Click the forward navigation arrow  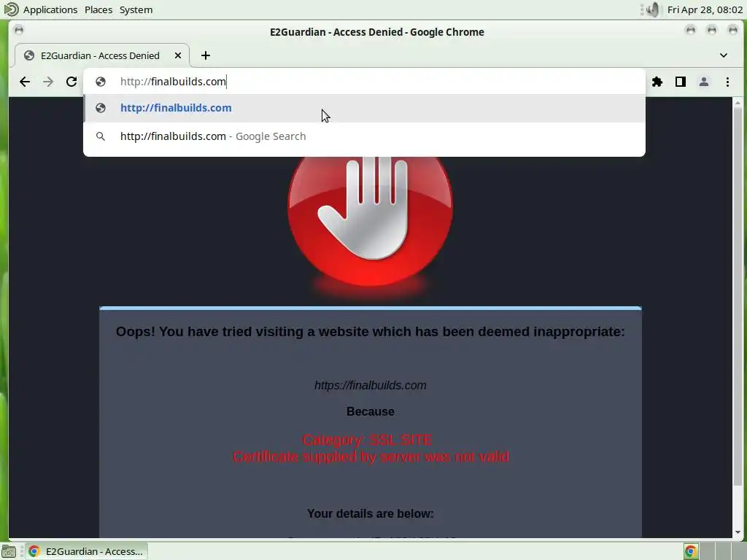47,82
